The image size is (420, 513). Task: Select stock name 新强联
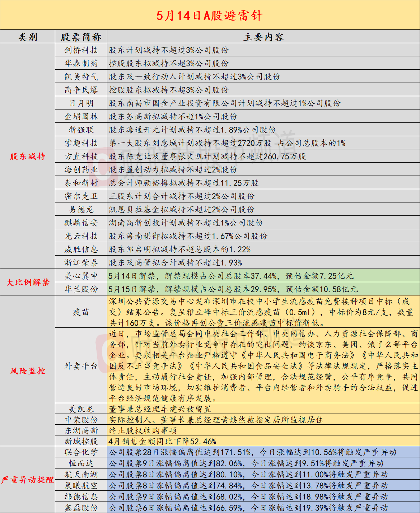click(x=81, y=130)
